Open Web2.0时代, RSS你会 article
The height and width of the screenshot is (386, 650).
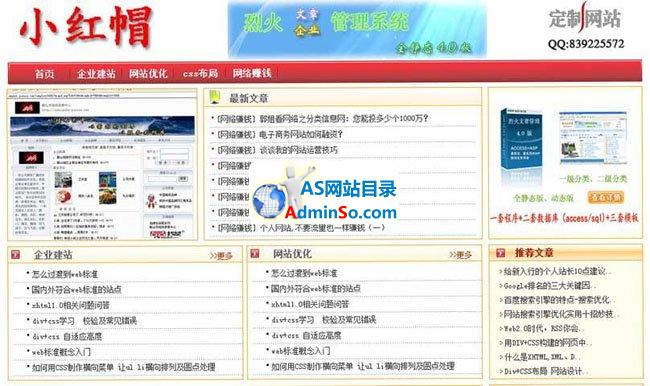pyautogui.click(x=543, y=328)
